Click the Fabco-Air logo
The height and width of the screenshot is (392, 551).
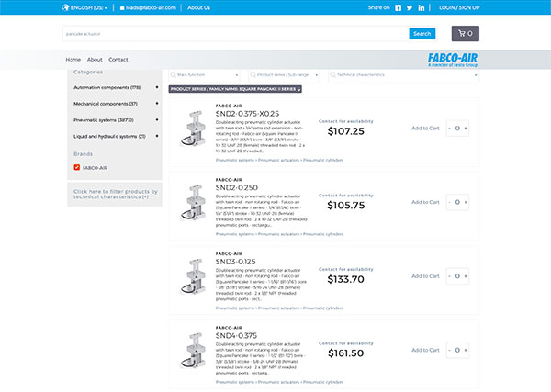(x=452, y=60)
